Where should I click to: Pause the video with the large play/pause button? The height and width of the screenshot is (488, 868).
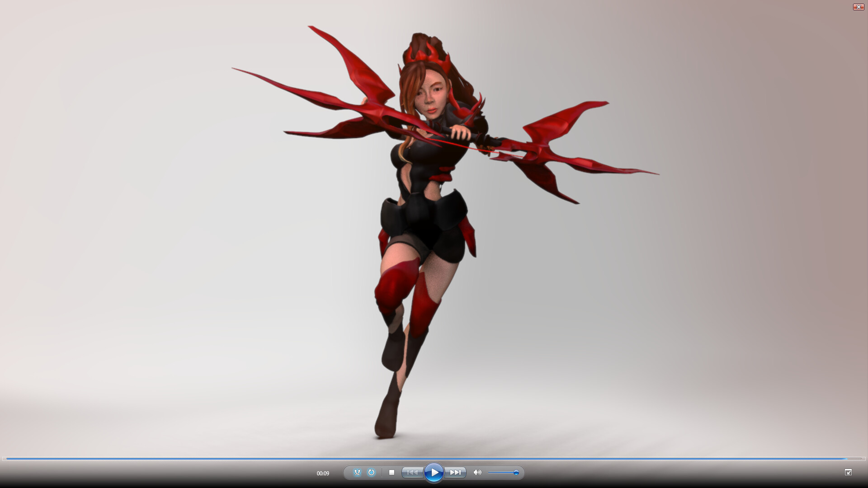click(435, 472)
